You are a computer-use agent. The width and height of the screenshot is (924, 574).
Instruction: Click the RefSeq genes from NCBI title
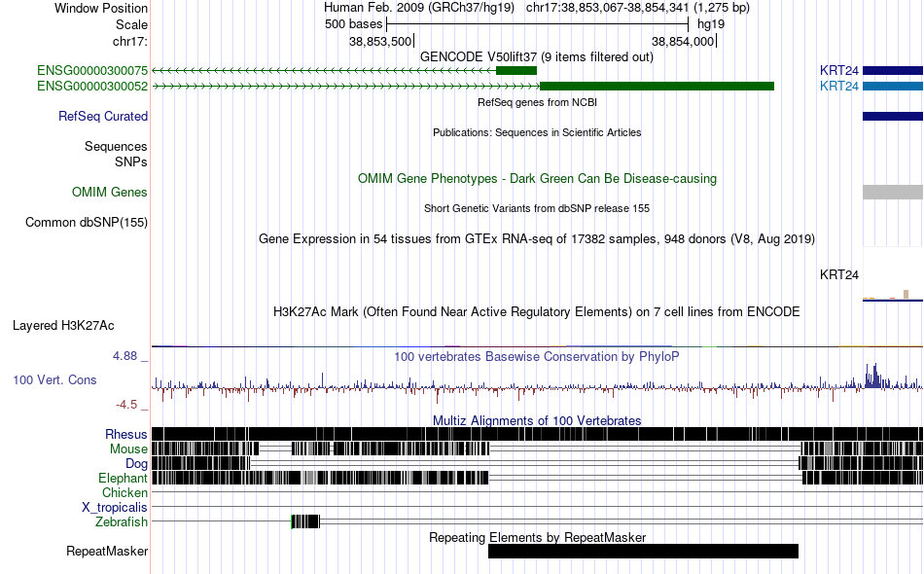click(x=537, y=102)
